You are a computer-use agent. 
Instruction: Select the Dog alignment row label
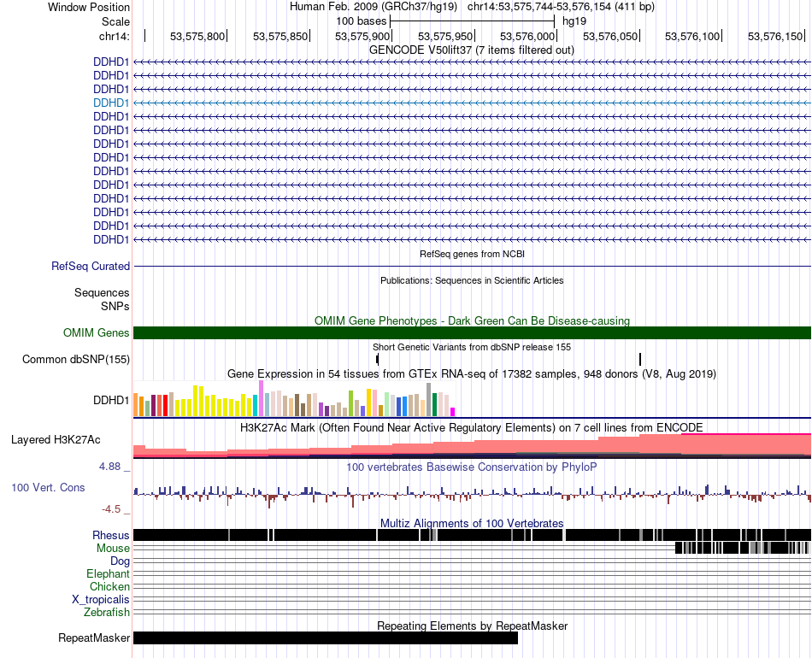point(120,561)
